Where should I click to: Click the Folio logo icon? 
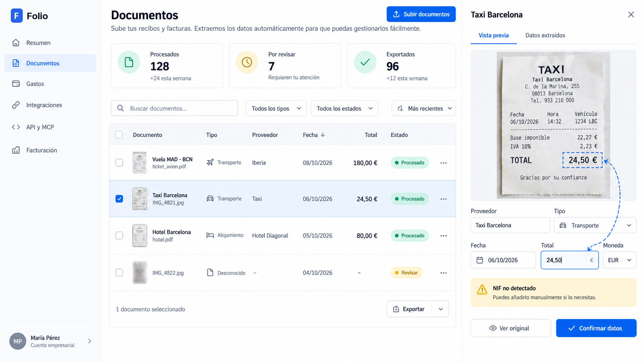pyautogui.click(x=17, y=16)
